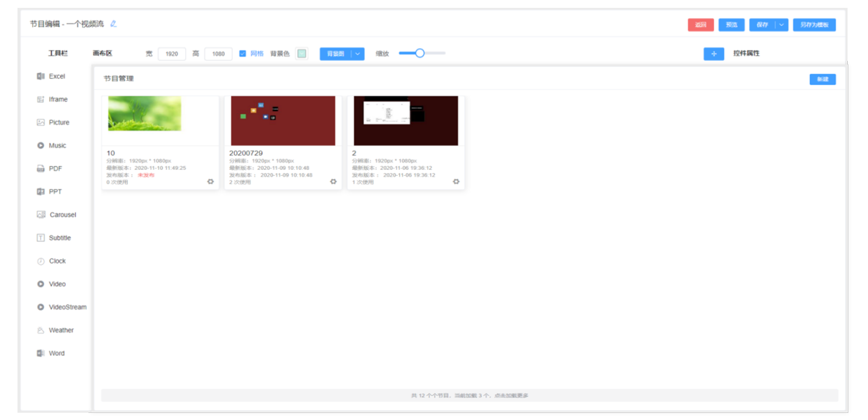Pick the Clock widget icon

40,261
